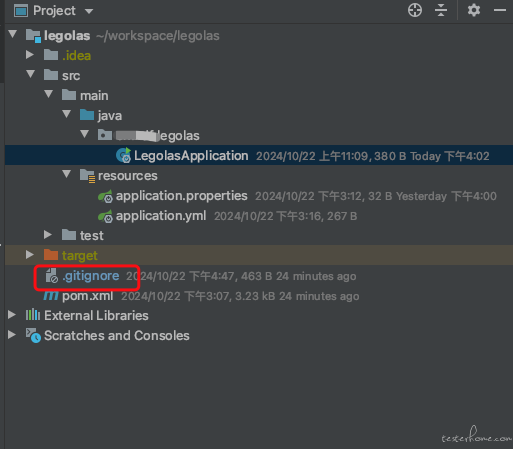Collapse the resources folder arrow
513x449 pixels.
(x=67, y=174)
